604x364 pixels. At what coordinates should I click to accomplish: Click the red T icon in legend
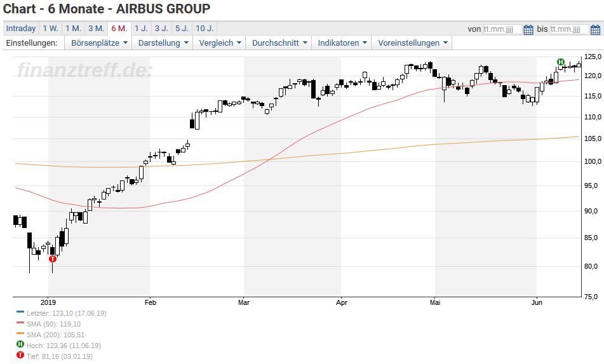point(20,355)
